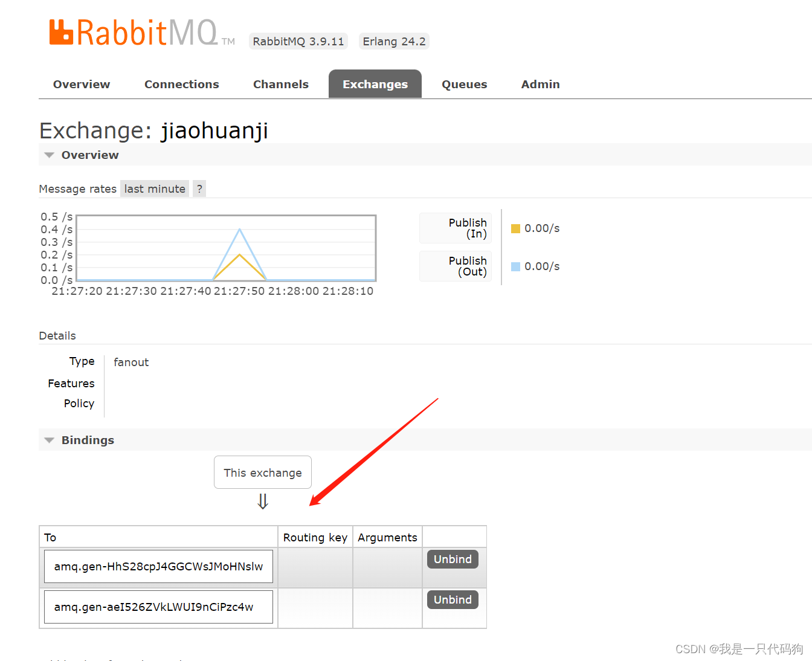This screenshot has width=812, height=661.
Task: Open the last minute rate selector
Action: [154, 189]
